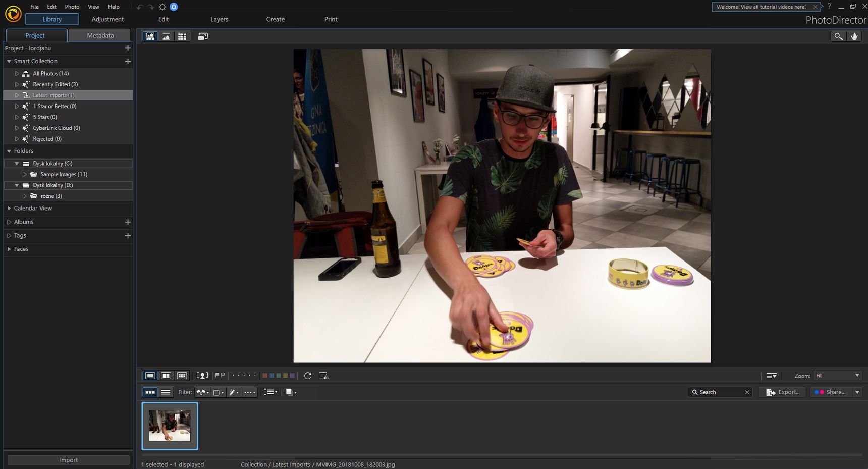868x469 pixels.
Task: Click the Export button
Action: click(x=783, y=392)
